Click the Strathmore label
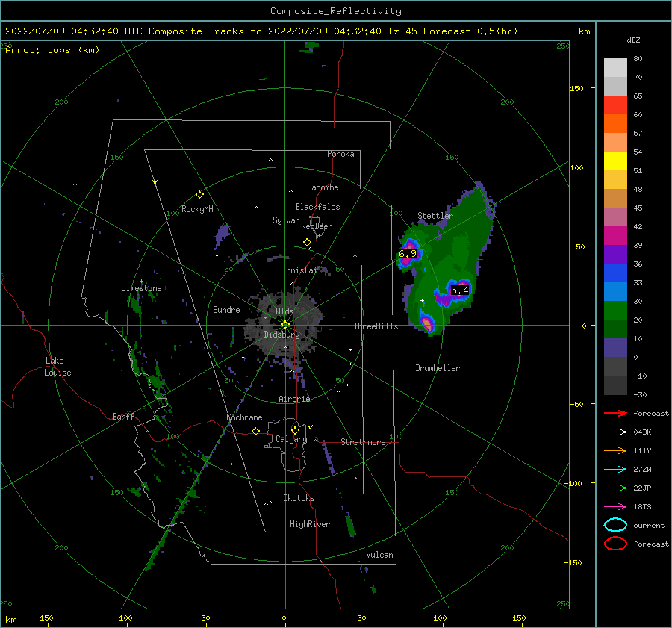 [363, 442]
